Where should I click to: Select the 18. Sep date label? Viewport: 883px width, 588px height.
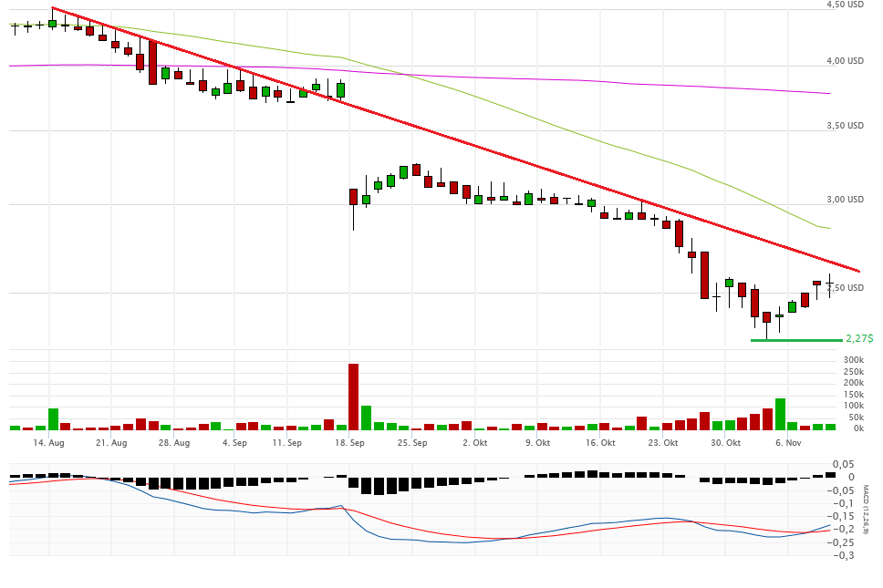pos(349,443)
